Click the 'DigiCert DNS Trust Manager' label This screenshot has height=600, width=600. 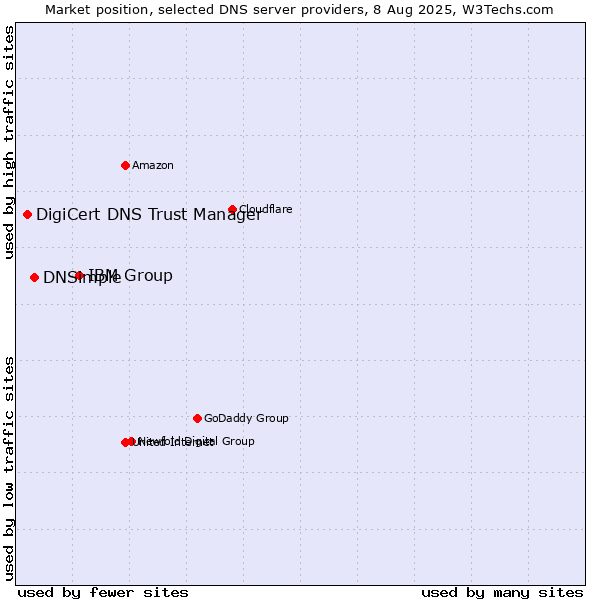point(149,214)
